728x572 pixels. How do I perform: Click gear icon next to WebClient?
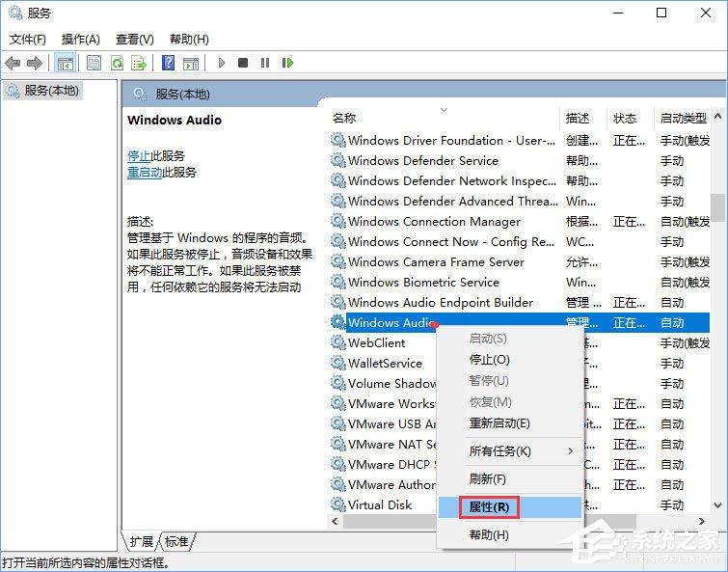(337, 342)
